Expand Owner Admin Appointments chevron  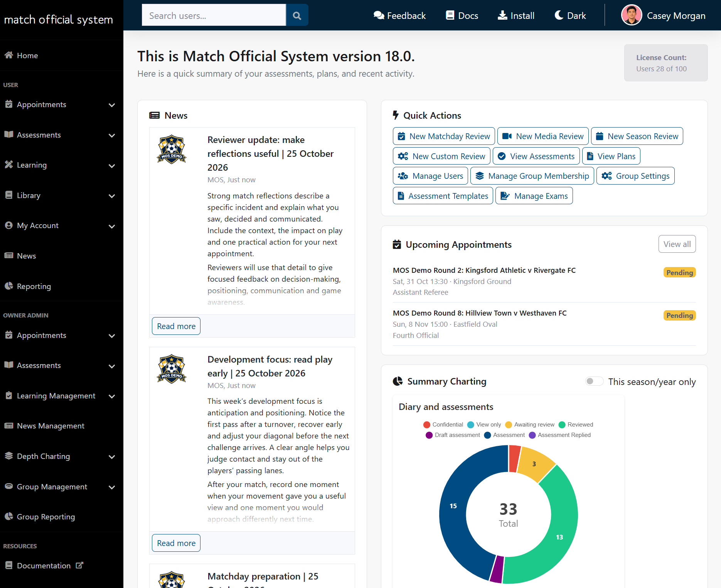(x=112, y=336)
